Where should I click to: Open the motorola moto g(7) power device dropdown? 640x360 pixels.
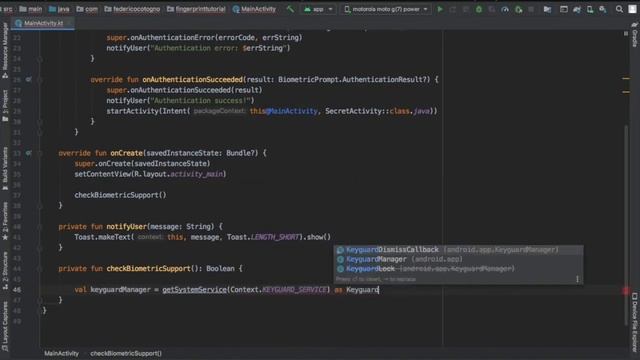pyautogui.click(x=386, y=9)
